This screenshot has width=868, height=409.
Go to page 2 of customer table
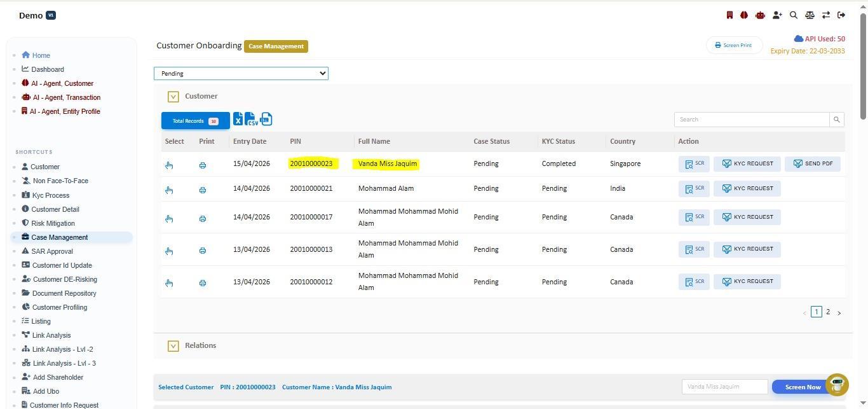tap(828, 312)
